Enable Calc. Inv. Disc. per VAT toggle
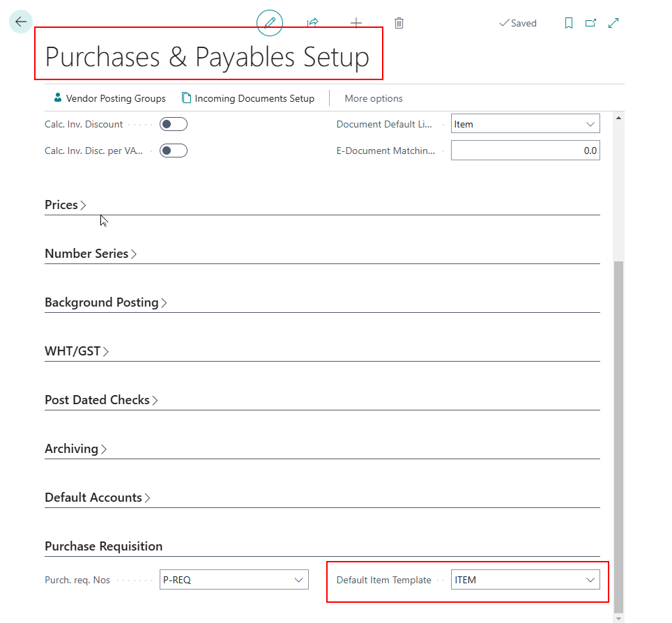 click(x=174, y=150)
